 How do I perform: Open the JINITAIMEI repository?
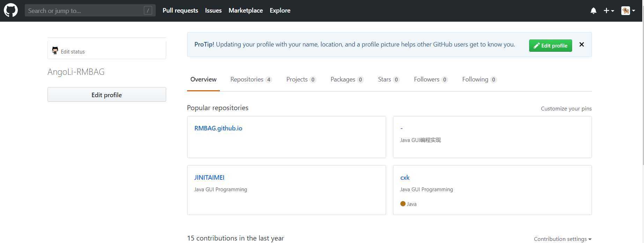(x=209, y=178)
